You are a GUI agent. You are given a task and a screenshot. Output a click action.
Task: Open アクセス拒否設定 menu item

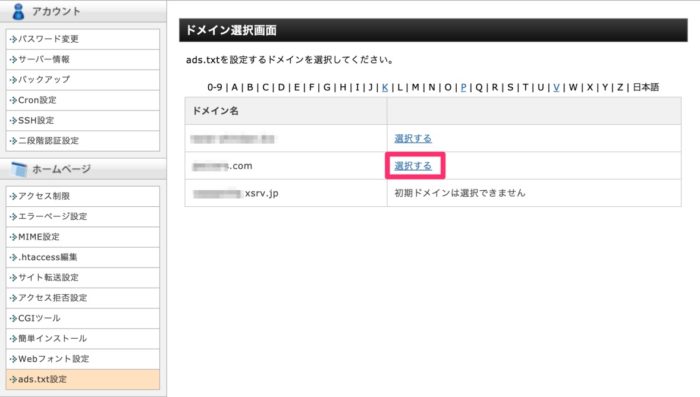click(83, 298)
